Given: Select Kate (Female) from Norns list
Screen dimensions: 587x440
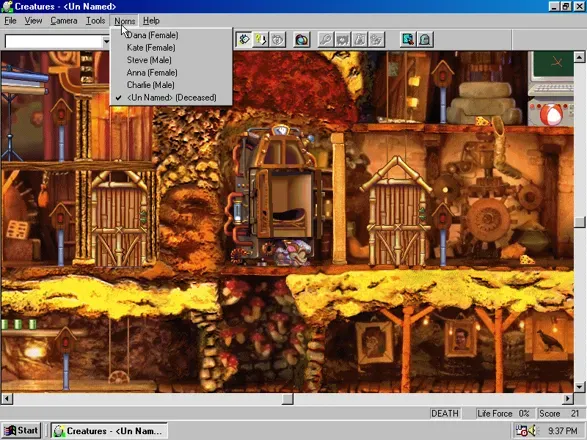Looking at the screenshot, I should click(x=171, y=48).
